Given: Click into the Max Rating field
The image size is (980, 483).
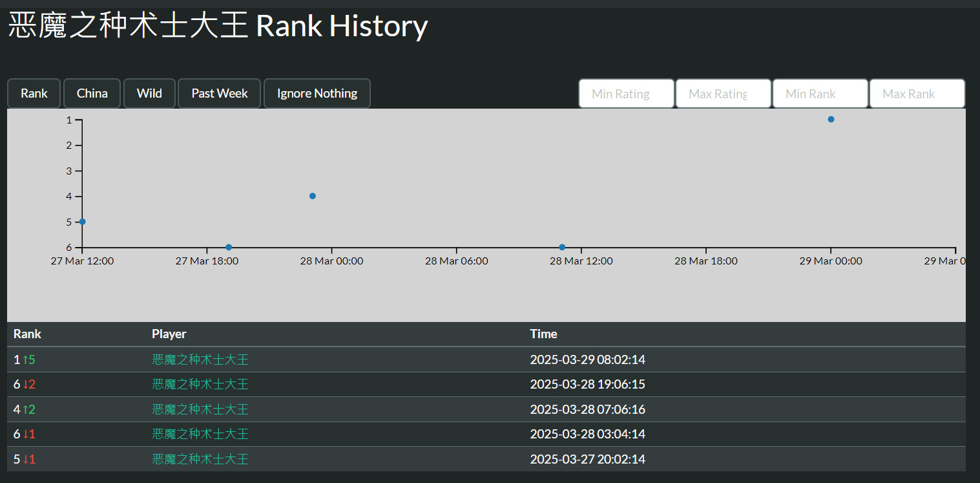Looking at the screenshot, I should [x=723, y=94].
